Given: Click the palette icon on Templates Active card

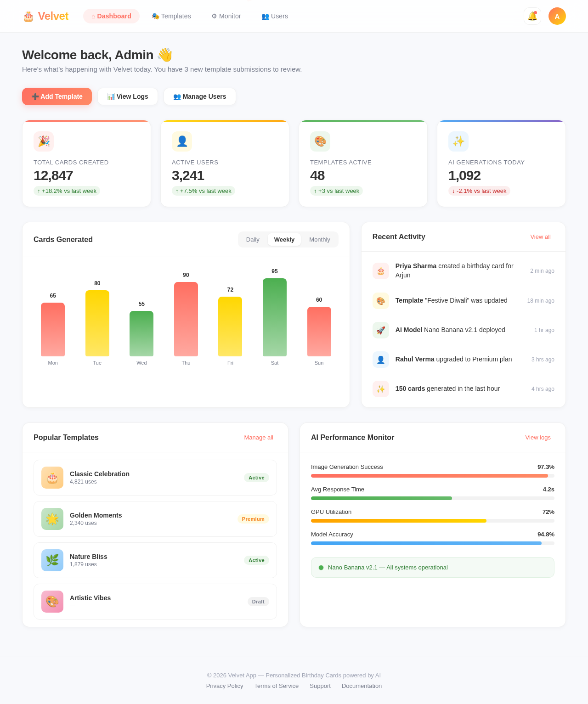Looking at the screenshot, I should pos(320,141).
